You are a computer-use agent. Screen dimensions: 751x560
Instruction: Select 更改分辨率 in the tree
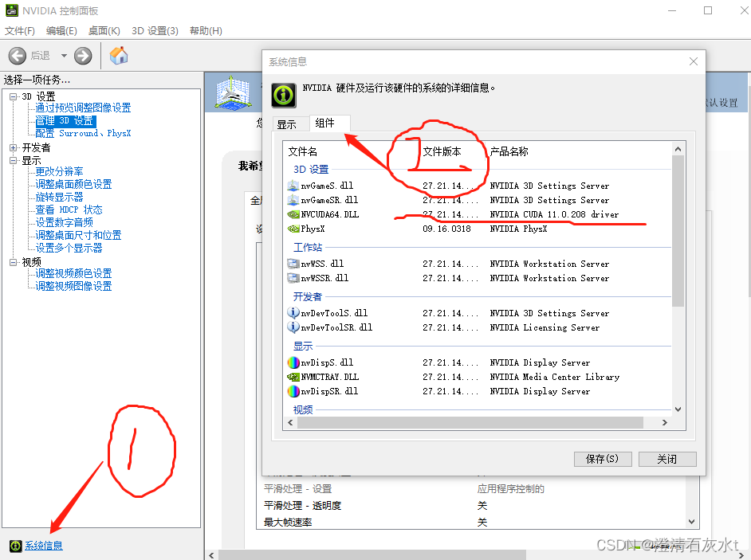[59, 171]
